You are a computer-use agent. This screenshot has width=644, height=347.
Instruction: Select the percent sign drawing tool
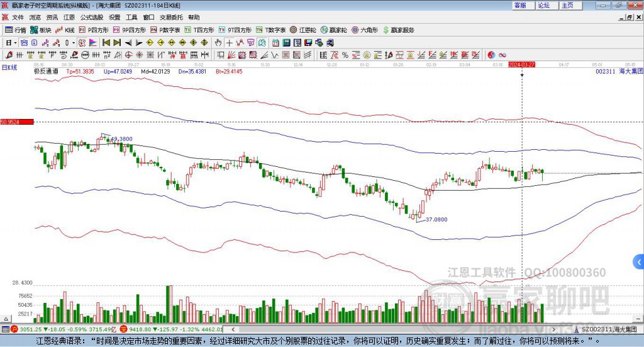pos(345,55)
